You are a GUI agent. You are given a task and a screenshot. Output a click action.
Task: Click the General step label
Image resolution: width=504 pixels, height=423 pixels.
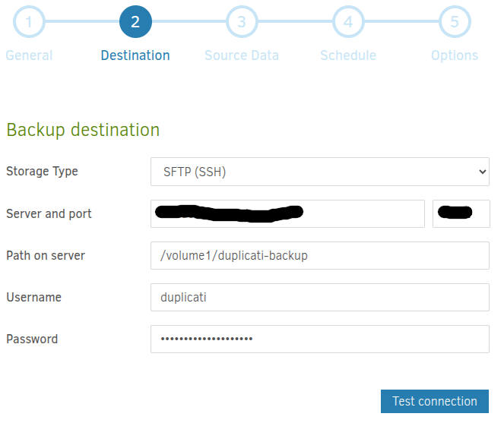click(x=29, y=55)
